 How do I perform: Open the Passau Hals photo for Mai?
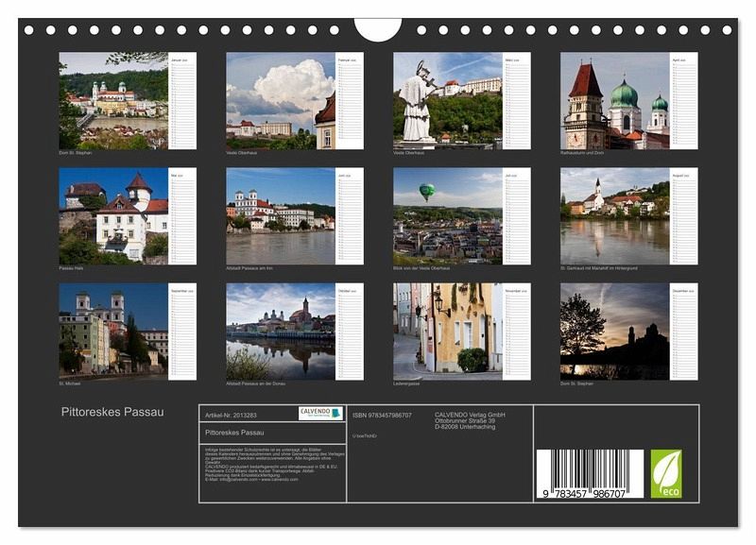click(x=113, y=216)
